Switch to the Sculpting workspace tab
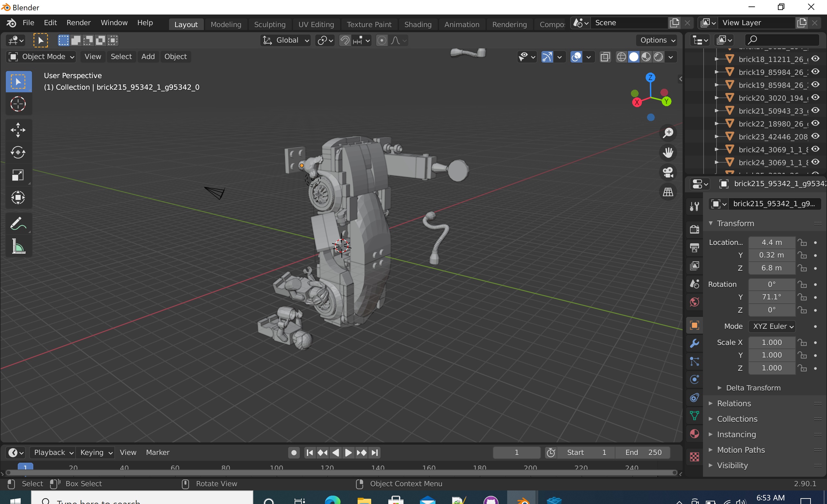 point(269,25)
